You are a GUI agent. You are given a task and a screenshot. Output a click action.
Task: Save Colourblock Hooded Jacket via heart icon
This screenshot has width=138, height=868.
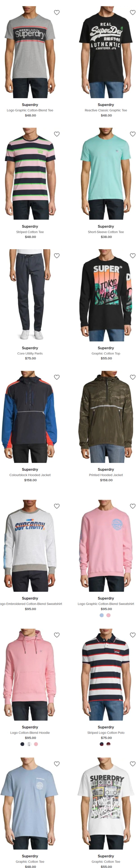(x=57, y=377)
